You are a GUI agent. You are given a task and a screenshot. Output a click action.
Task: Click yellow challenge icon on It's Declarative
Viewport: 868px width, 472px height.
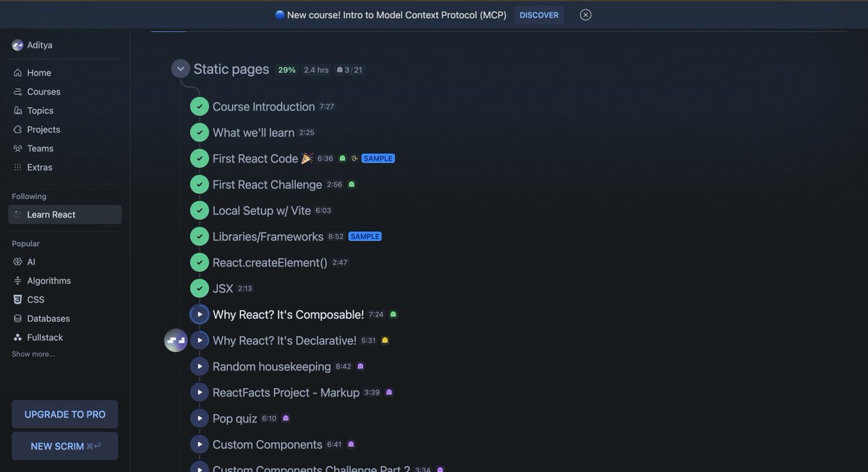[x=385, y=340]
